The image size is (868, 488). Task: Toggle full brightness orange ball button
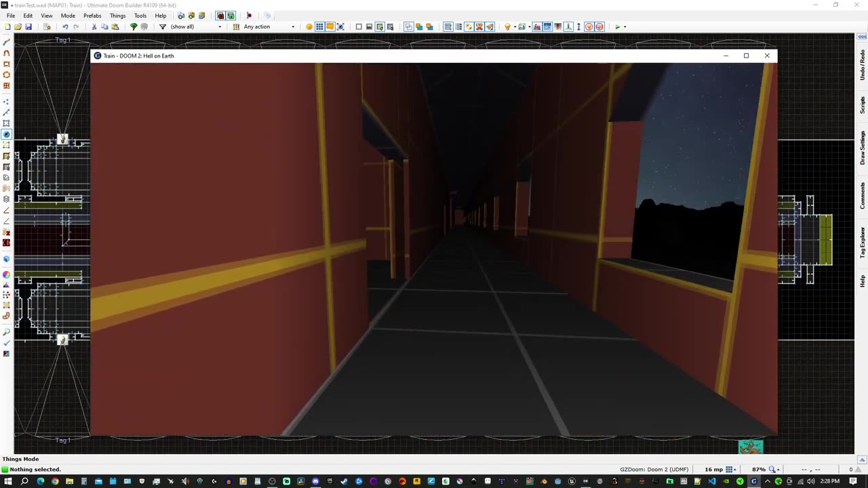[309, 26]
